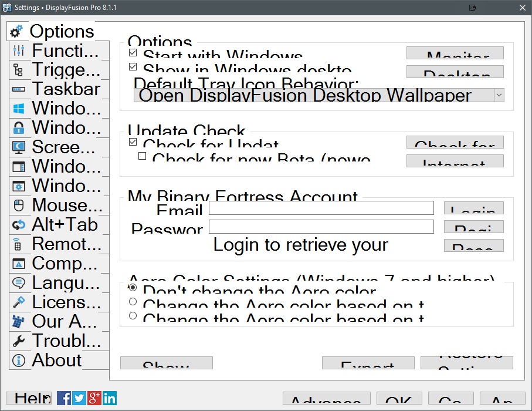Click the LinkedIn icon
532x411 pixels.
pyautogui.click(x=110, y=398)
